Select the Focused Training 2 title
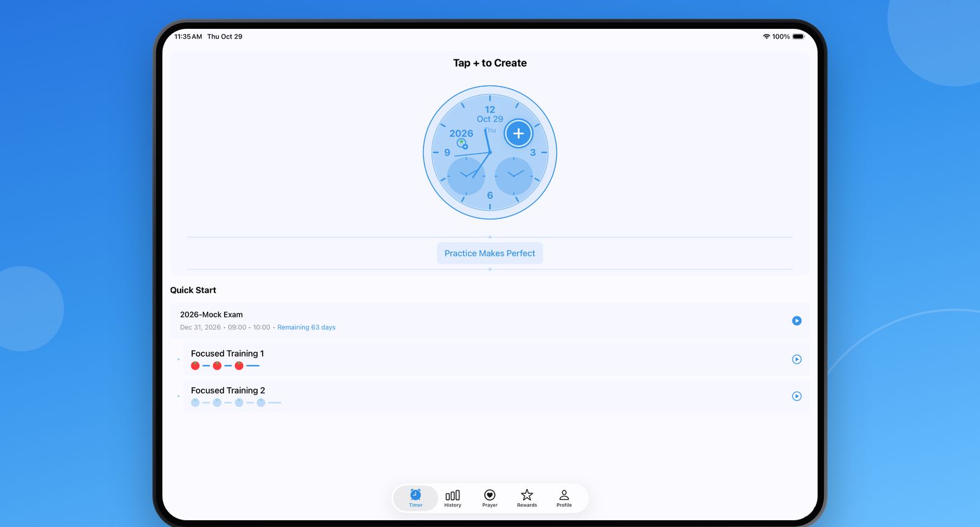The width and height of the screenshot is (980, 527). [x=228, y=390]
